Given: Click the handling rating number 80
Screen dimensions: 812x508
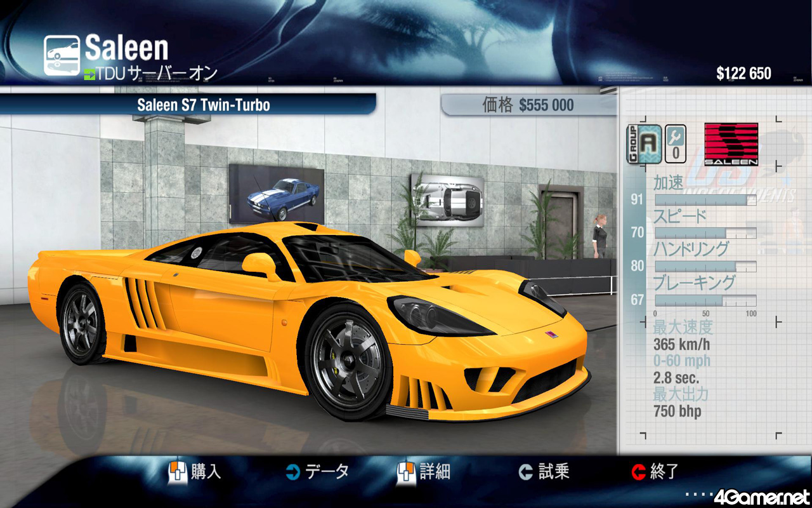Looking at the screenshot, I should pos(637,266).
